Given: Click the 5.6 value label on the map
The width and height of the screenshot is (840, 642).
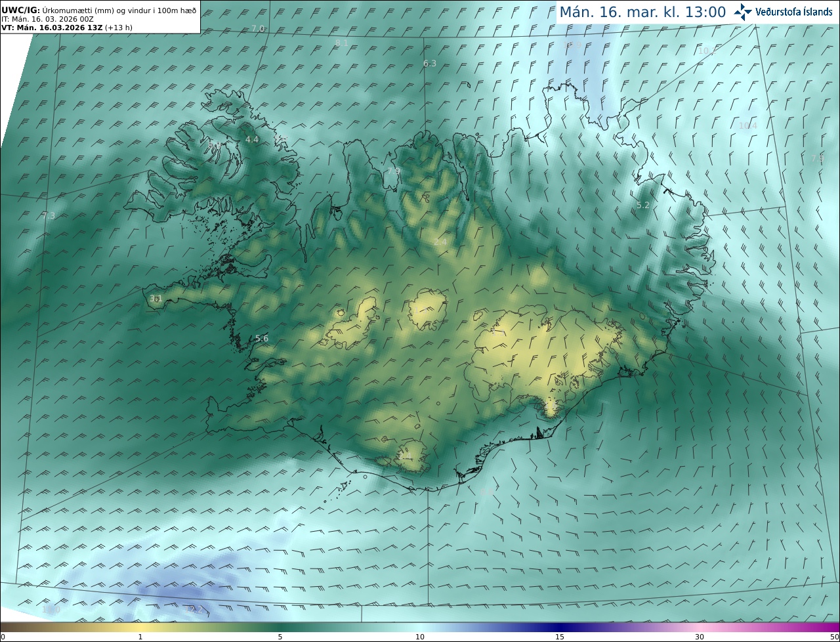Looking at the screenshot, I should click(x=262, y=339).
